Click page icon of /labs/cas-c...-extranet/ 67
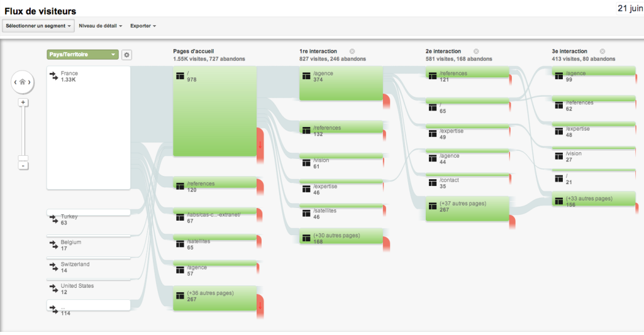The image size is (644, 335). pyautogui.click(x=180, y=217)
